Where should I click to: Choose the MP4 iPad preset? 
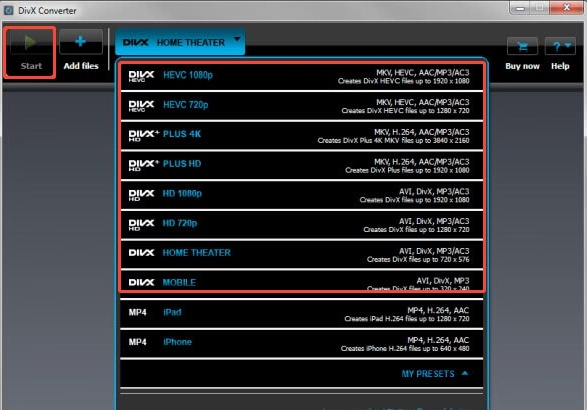click(302, 314)
